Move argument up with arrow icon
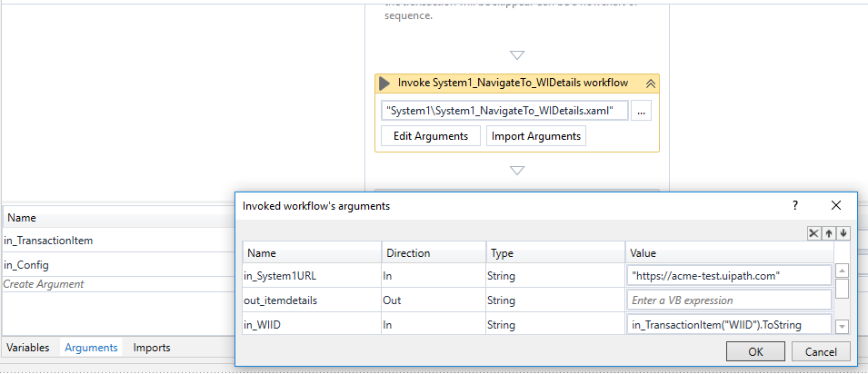This screenshot has width=868, height=374. click(x=830, y=233)
